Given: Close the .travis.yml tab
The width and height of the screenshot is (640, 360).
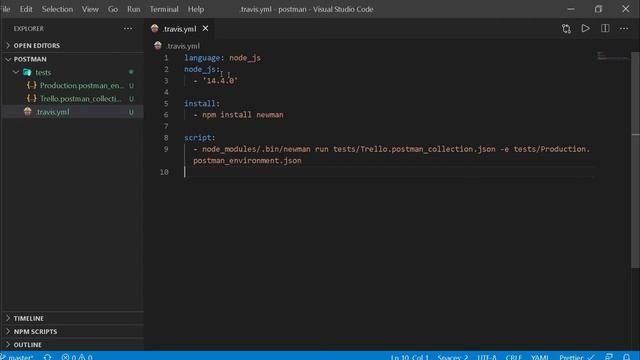Looking at the screenshot, I should 205,28.
